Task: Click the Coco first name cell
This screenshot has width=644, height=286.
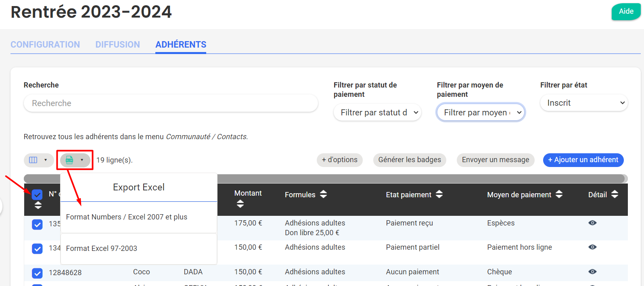Action: (141, 272)
